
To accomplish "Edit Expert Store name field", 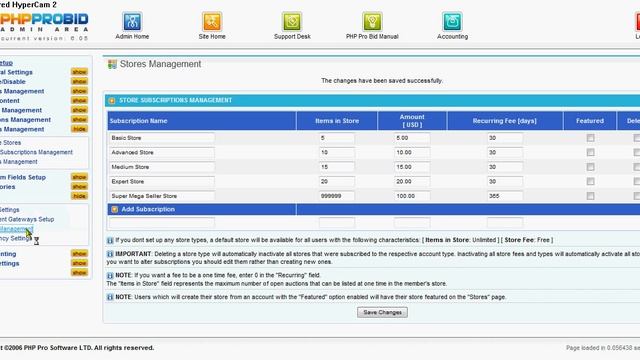I will click(162, 181).
